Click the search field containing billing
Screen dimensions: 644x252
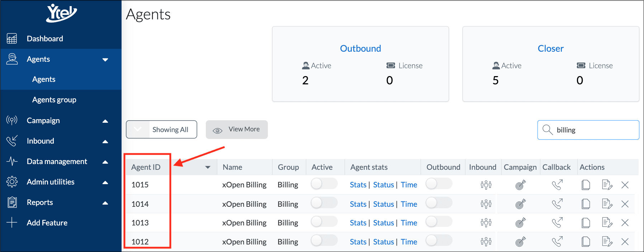click(x=588, y=130)
